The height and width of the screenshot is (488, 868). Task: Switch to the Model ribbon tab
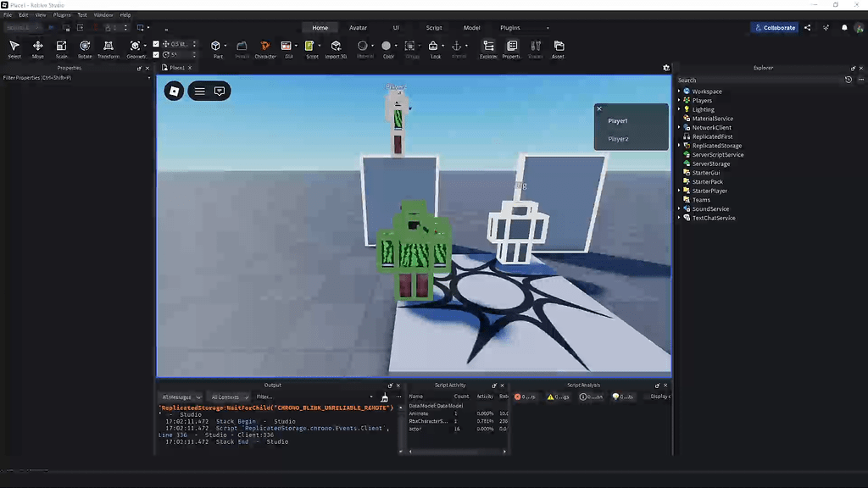pyautogui.click(x=471, y=27)
